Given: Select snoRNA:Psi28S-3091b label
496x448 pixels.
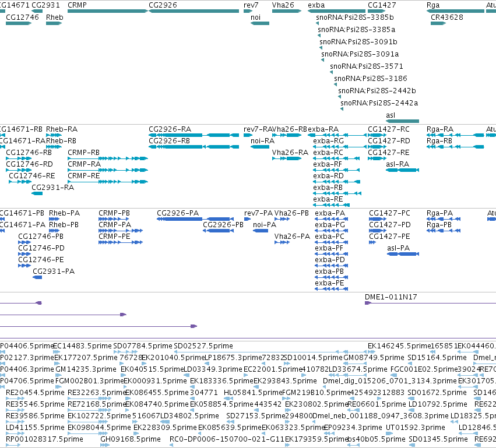Looking at the screenshot, I should tap(358, 42).
